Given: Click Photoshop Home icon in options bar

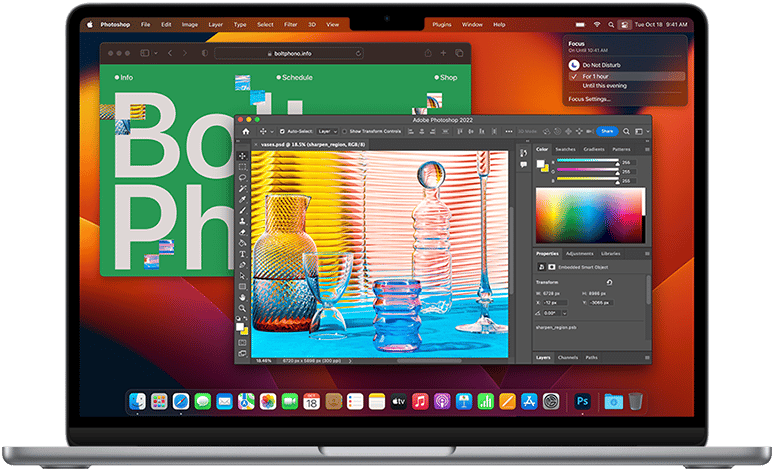Looking at the screenshot, I should [x=246, y=131].
